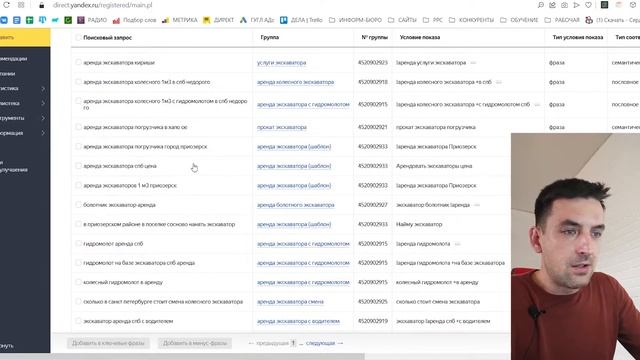640x360 pixels.
Task: Open the ГУГЛ АДс bookmark
Action: 257,20
